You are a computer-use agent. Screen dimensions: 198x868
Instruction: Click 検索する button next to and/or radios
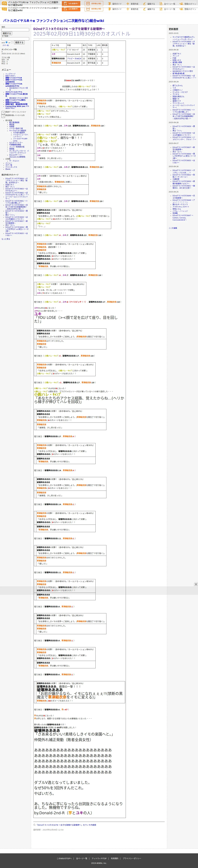pos(19,42)
